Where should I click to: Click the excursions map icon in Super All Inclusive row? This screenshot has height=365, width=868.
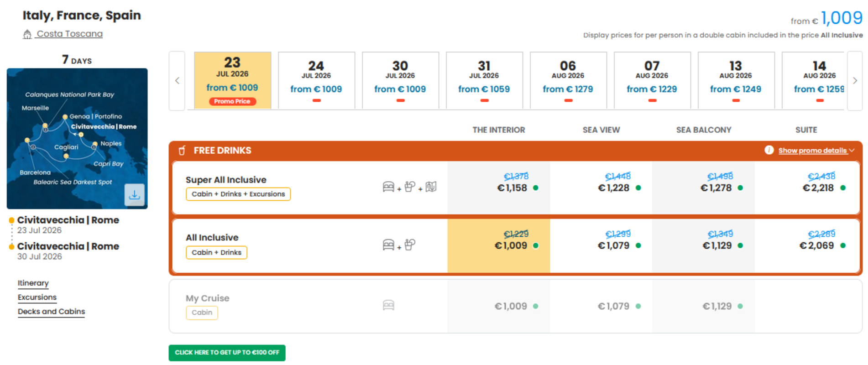tap(431, 187)
